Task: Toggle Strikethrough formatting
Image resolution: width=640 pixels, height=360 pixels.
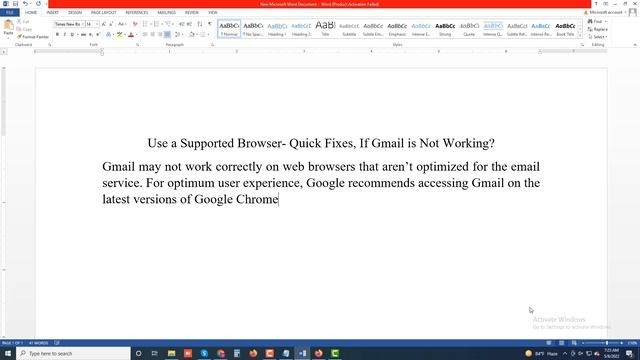Action: pyautogui.click(x=83, y=35)
